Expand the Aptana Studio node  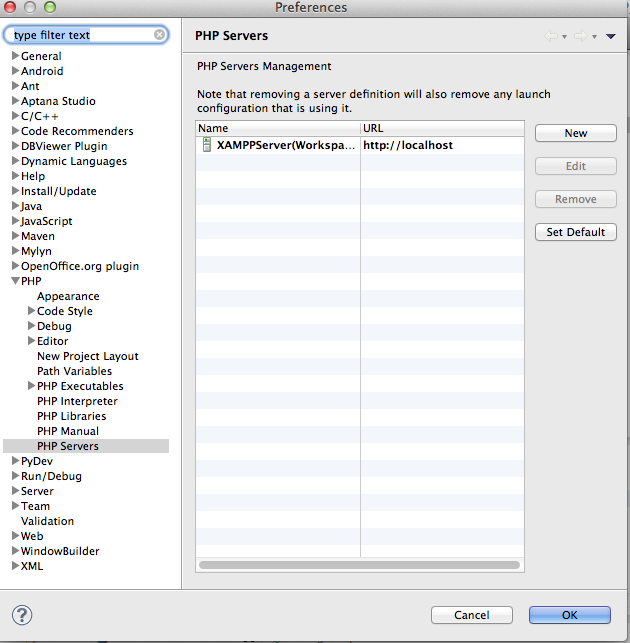[x=16, y=100]
